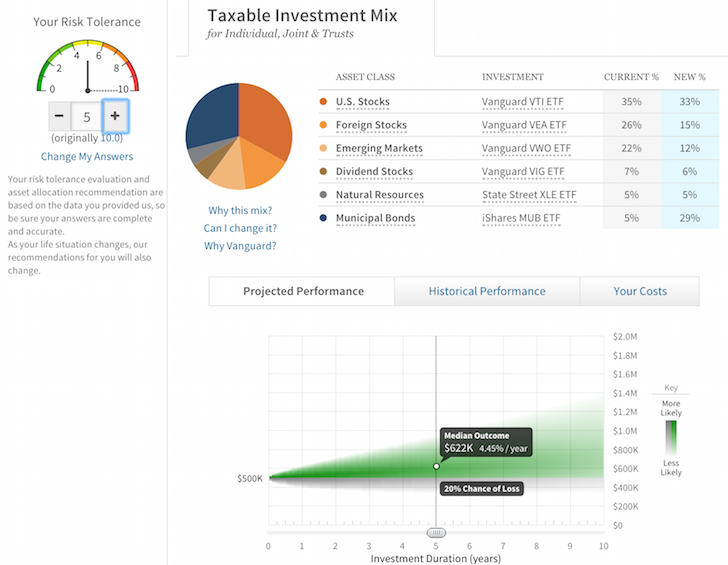Click the investment duration slider handle

[436, 533]
